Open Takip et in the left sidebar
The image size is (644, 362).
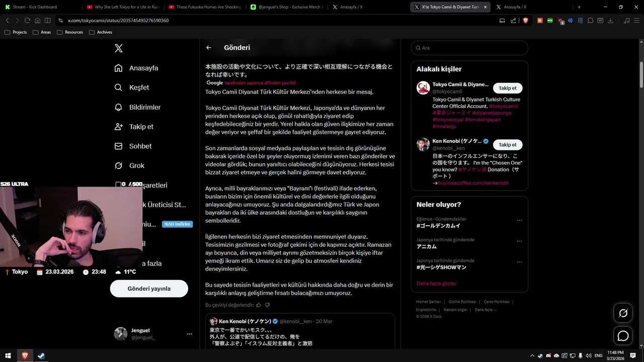[x=134, y=127]
